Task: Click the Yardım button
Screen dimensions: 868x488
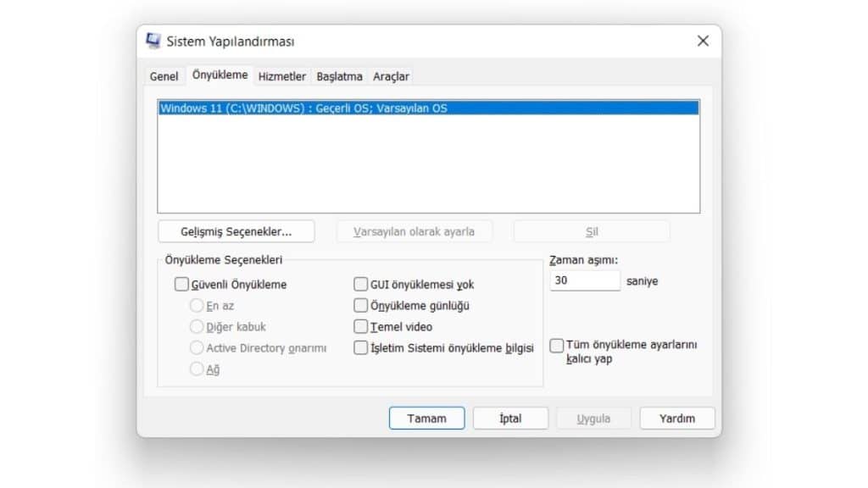Action: [x=676, y=418]
